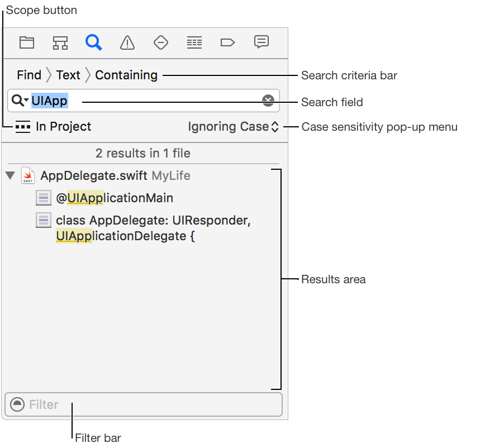Open the Project navigator folder icon

click(27, 42)
